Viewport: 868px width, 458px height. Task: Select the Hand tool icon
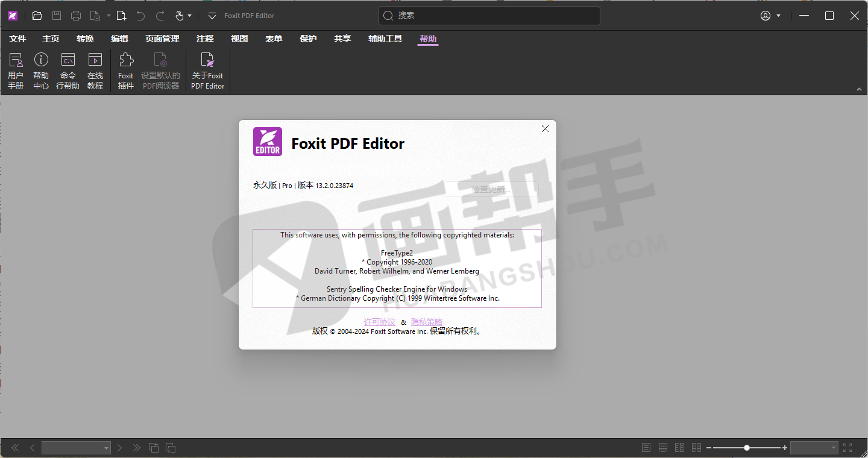click(180, 16)
